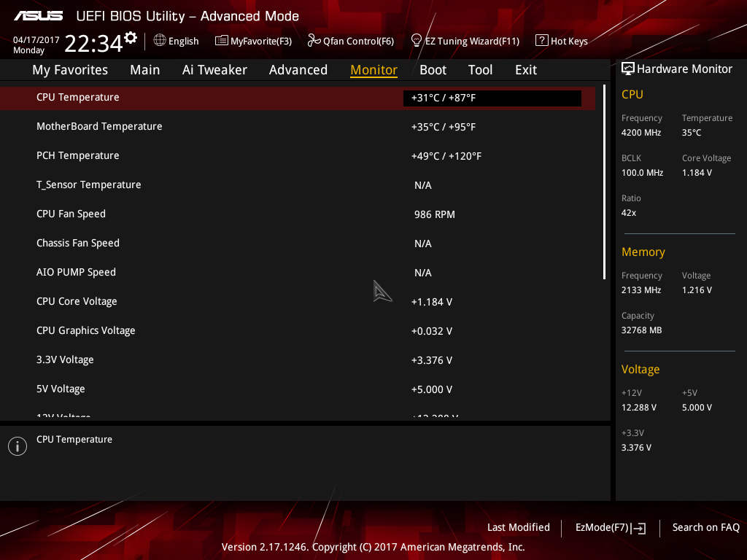Select PCH Temperature row
Image resolution: width=747 pixels, height=560 pixels.
(x=298, y=156)
